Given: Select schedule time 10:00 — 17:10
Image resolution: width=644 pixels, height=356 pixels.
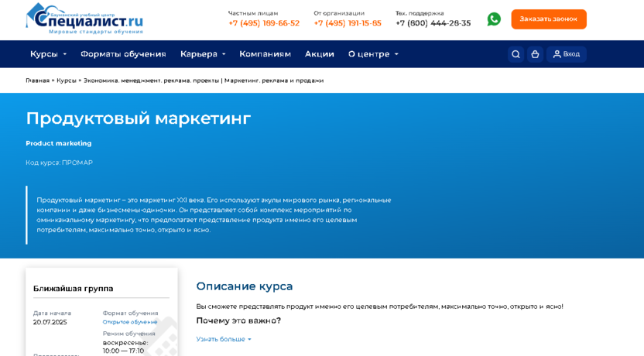Looking at the screenshot, I should coord(123,351).
